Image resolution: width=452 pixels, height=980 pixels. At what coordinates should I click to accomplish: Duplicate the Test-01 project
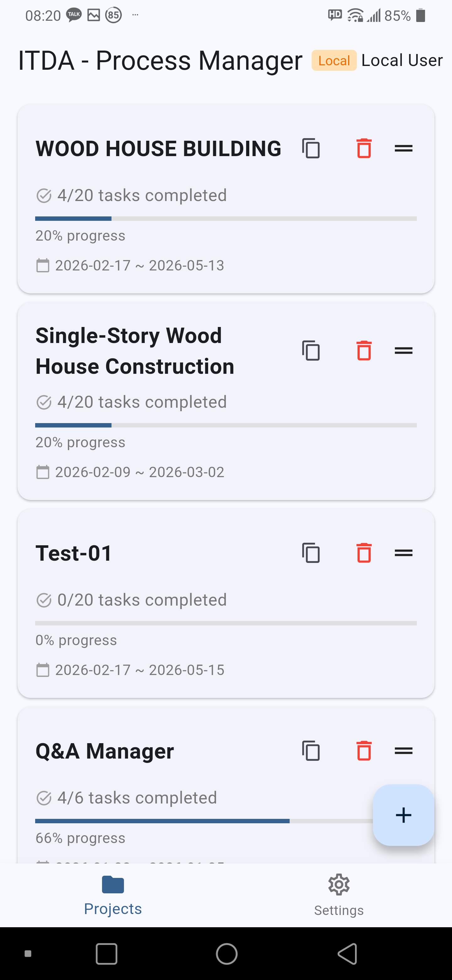click(311, 553)
